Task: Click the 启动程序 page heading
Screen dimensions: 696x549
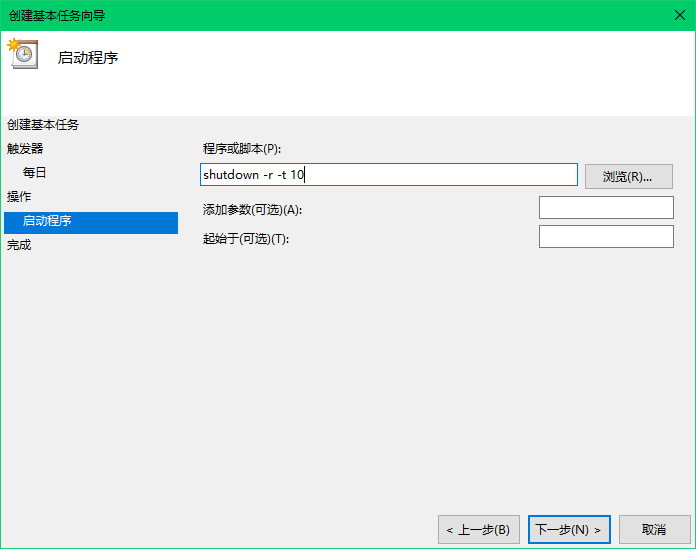Action: pos(88,58)
